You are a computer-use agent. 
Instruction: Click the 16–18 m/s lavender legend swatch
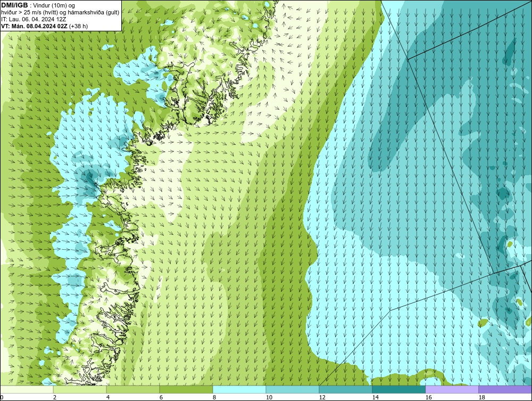click(452, 389)
